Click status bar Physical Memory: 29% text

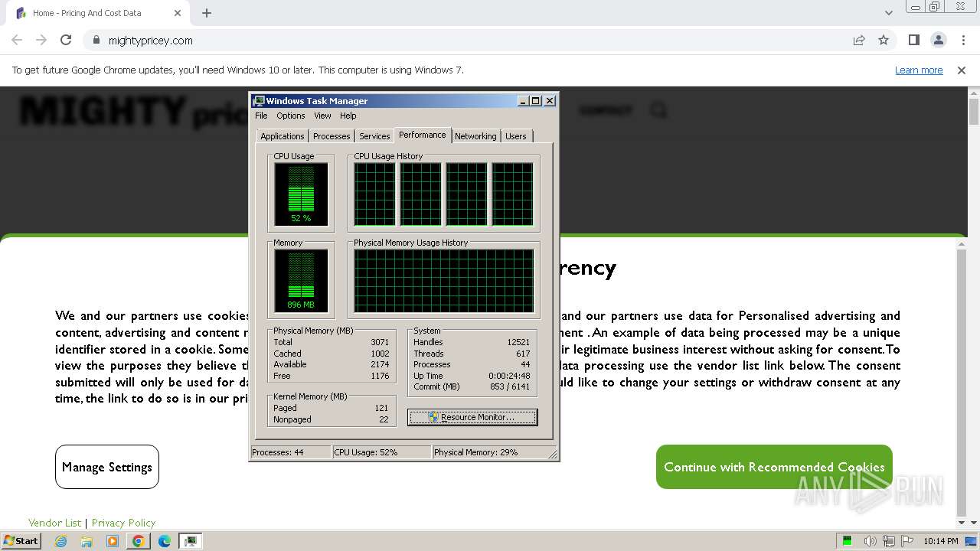click(x=476, y=452)
